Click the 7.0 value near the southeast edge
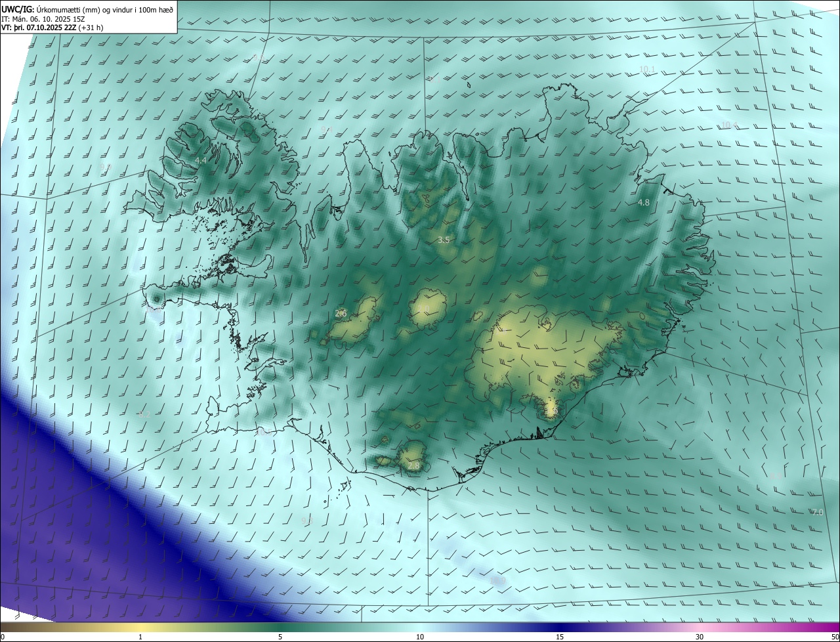840x642 pixels. pos(817,512)
